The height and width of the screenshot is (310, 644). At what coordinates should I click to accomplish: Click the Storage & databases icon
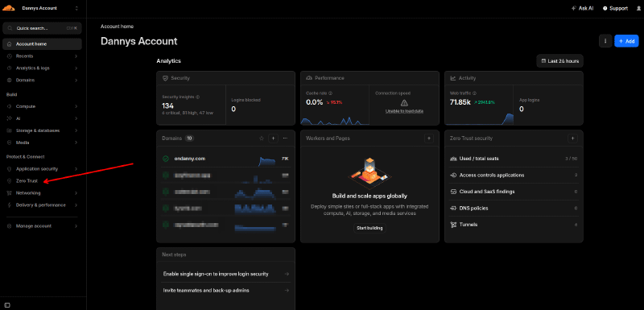[x=10, y=130]
